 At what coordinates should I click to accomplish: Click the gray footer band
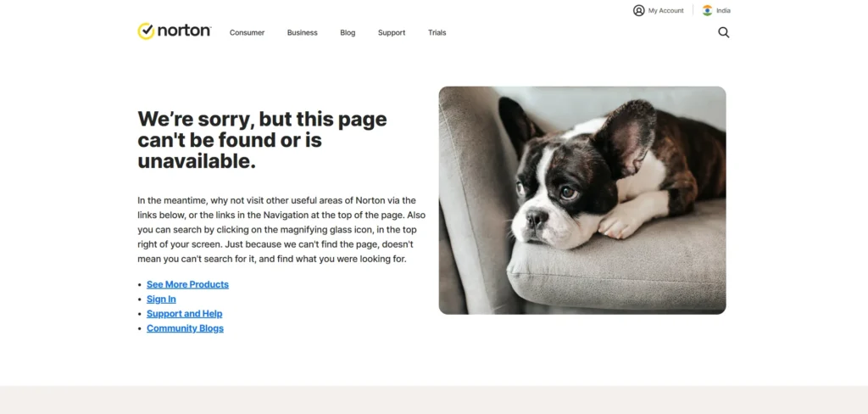[x=434, y=400]
